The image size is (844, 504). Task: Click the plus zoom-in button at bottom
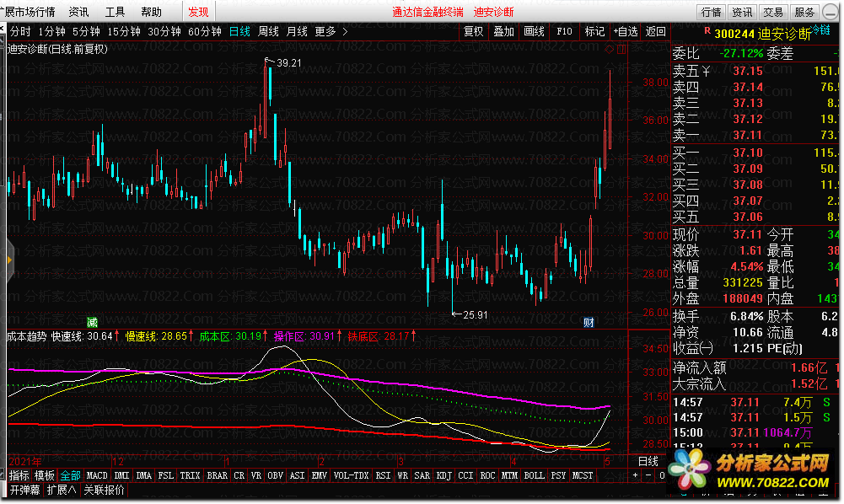(635, 475)
